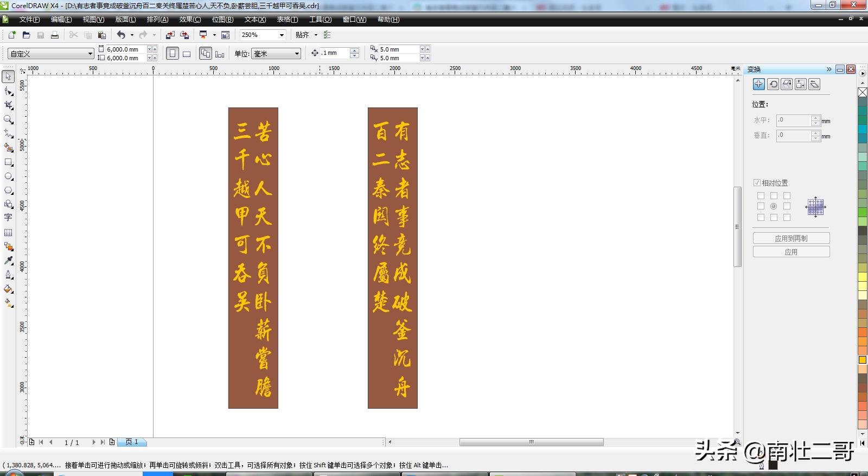Check the middle-right anchor point box
The height and width of the screenshot is (476, 868).
787,206
